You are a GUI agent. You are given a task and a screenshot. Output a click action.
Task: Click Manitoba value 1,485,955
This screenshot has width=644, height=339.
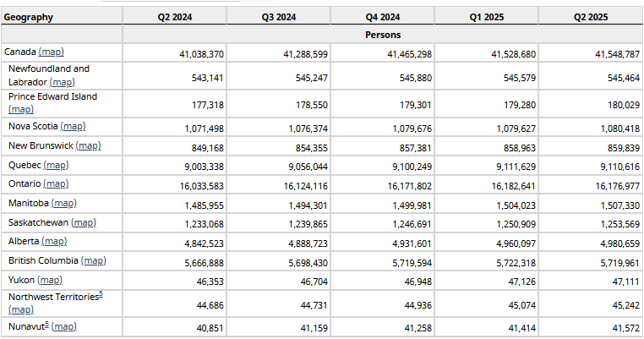tap(205, 205)
